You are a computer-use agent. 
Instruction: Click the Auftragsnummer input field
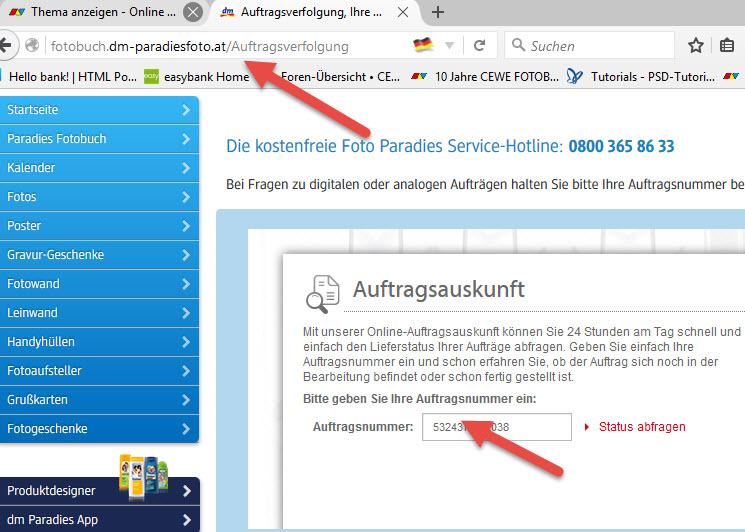(497, 427)
